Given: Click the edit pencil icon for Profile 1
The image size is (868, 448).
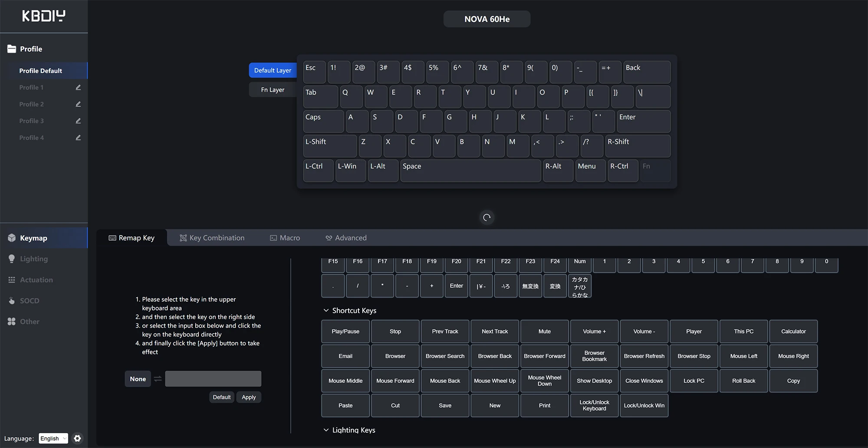Looking at the screenshot, I should [x=78, y=87].
